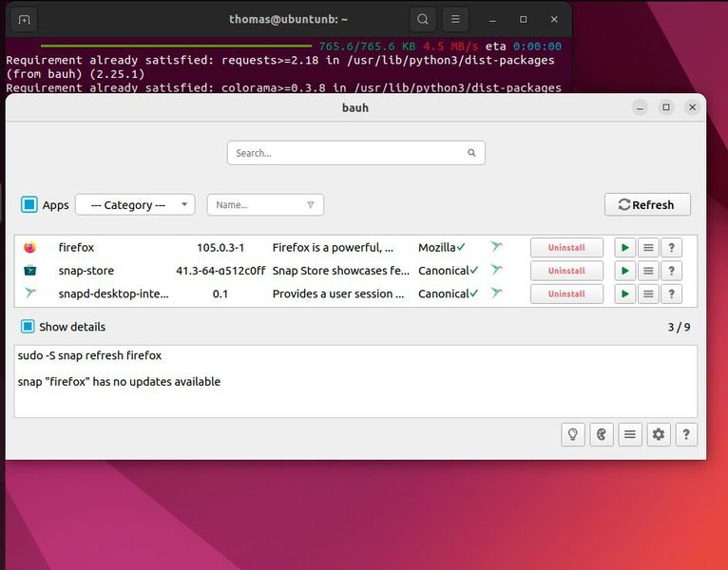Launch snap-store with its play button
Viewport: 728px width, 570px height.
click(625, 271)
